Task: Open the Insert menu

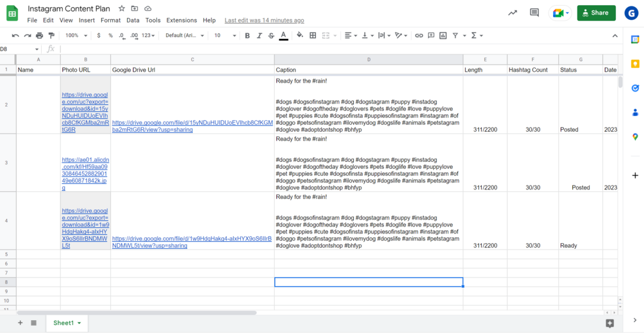Action: tap(87, 20)
